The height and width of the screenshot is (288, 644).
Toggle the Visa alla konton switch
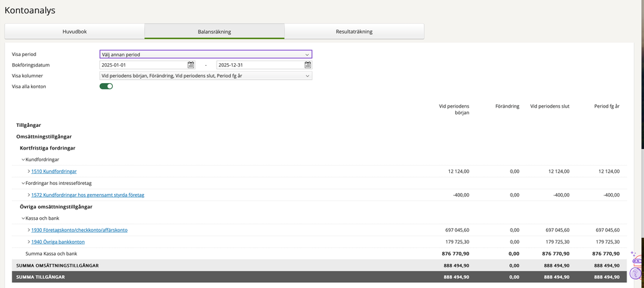pos(106,86)
